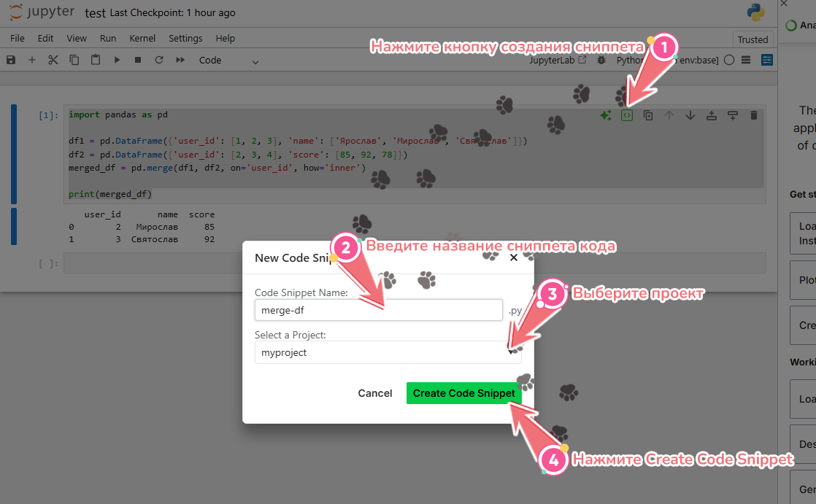The width and height of the screenshot is (816, 504).
Task: Click Cancel in the snippet dialog
Action: (x=374, y=393)
